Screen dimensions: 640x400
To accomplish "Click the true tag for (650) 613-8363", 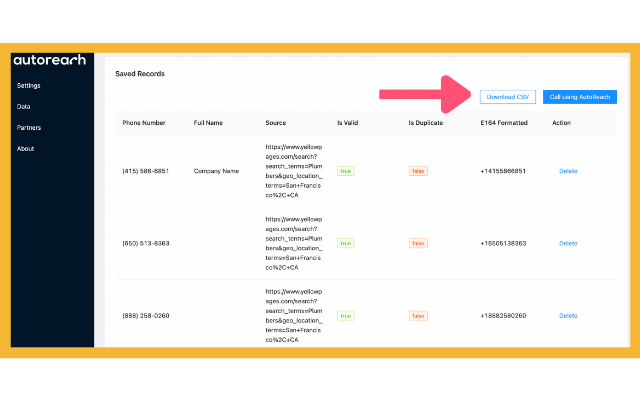I will [346, 243].
